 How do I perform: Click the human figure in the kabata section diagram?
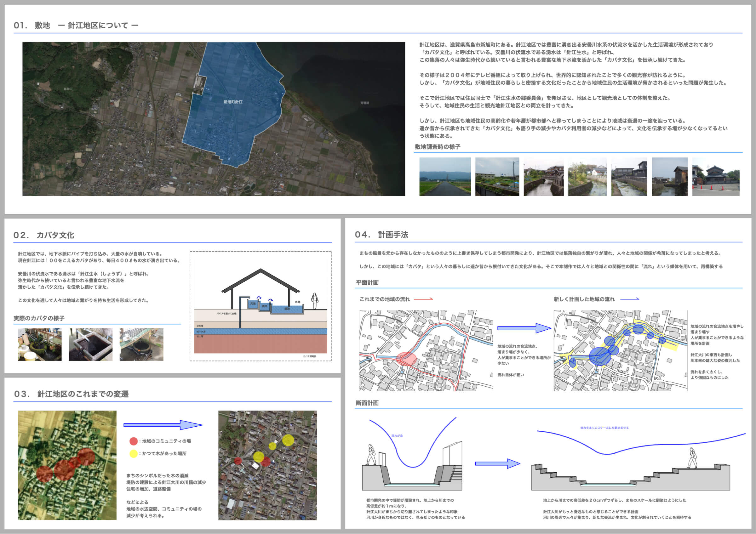[315, 301]
